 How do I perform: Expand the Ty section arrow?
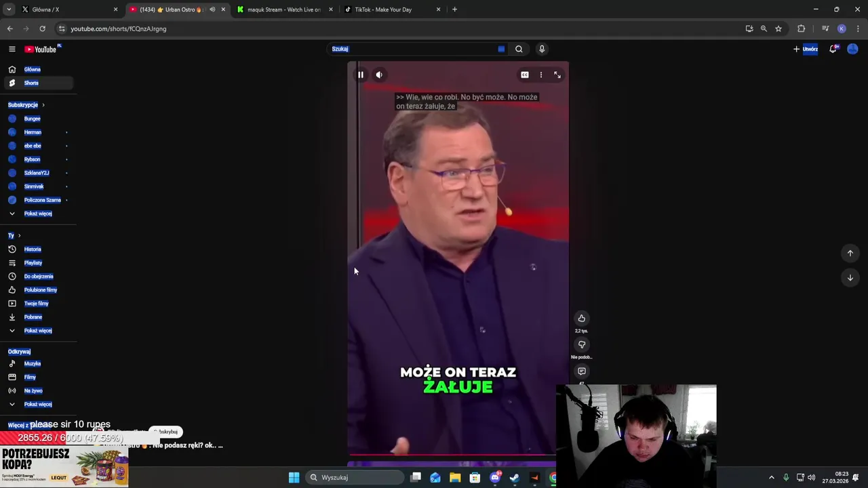point(19,236)
